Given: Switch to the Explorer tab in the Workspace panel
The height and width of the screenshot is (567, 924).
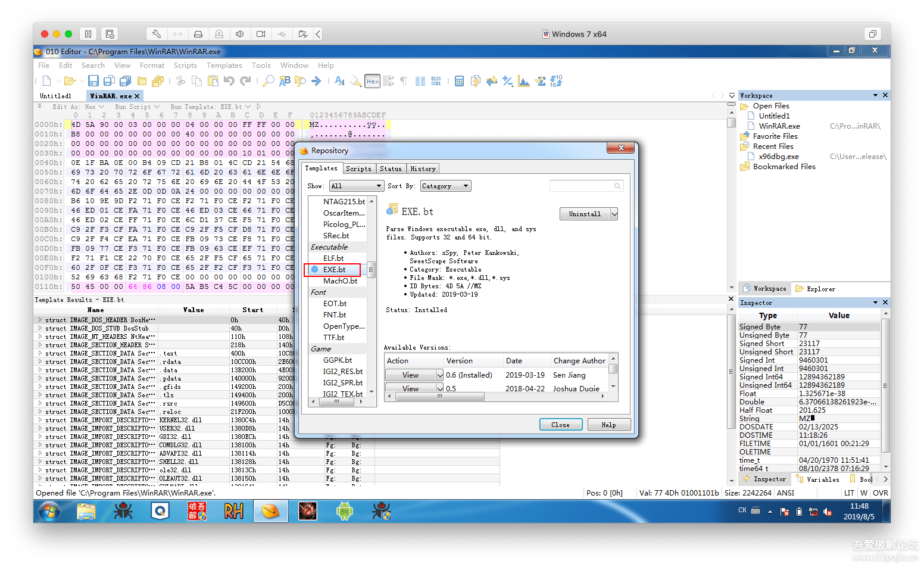Looking at the screenshot, I should coord(815,289).
